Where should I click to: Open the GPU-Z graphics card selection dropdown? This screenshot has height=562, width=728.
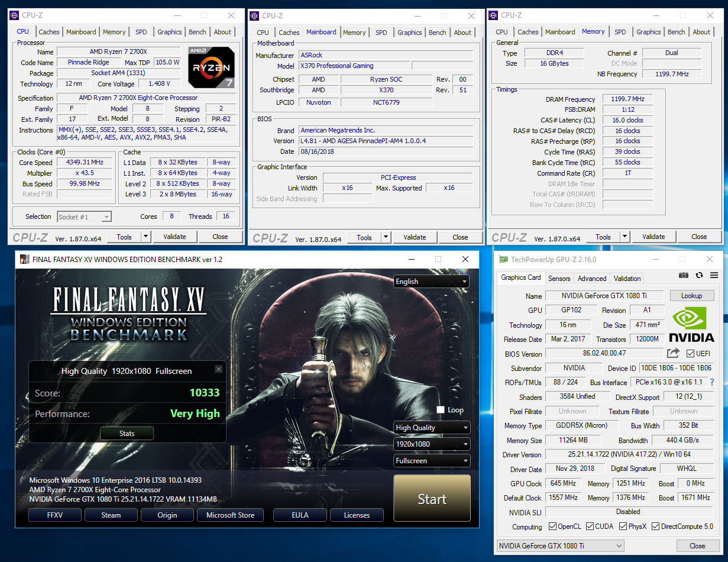coord(560,546)
